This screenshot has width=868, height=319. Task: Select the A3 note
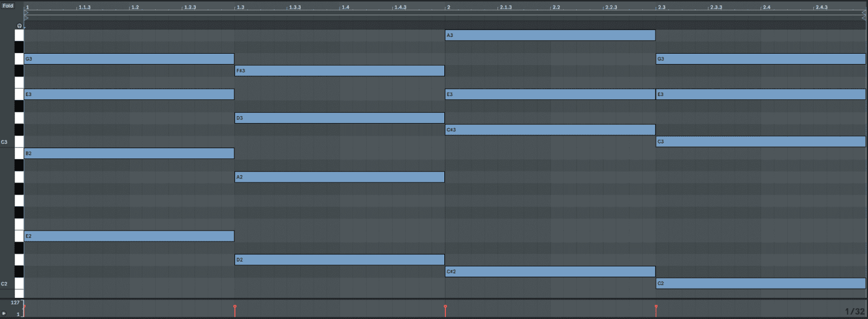click(x=550, y=35)
